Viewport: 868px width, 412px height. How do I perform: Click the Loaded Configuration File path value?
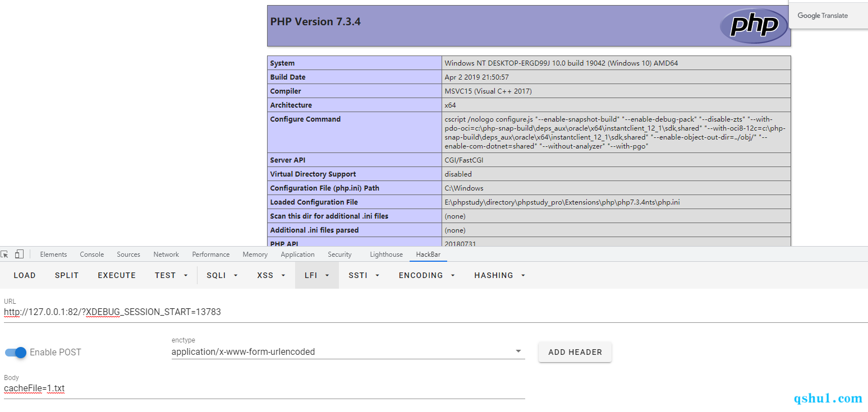point(562,202)
